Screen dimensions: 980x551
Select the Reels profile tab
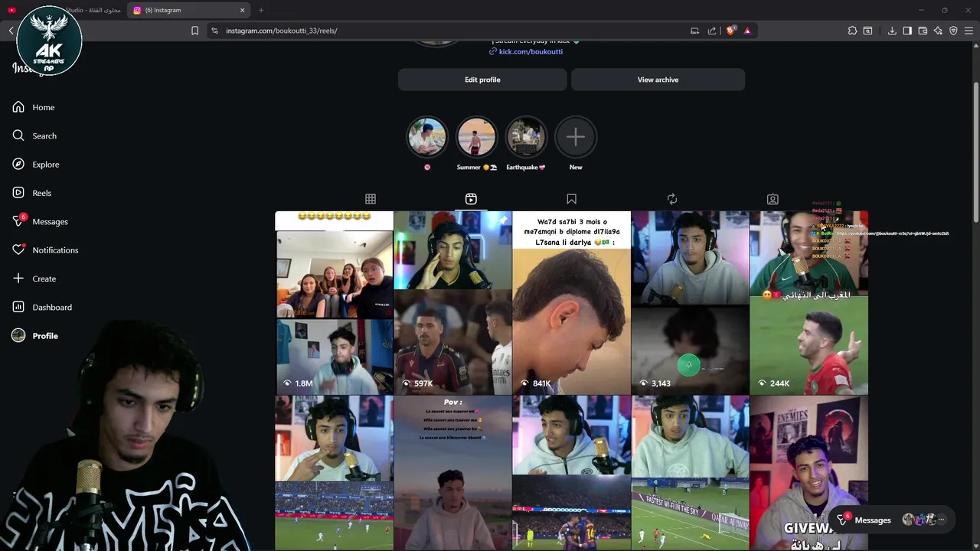[471, 199]
